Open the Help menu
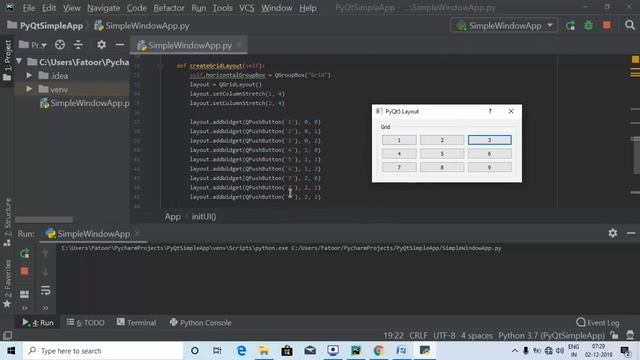Viewport: 640px width, 360px height. point(308,8)
